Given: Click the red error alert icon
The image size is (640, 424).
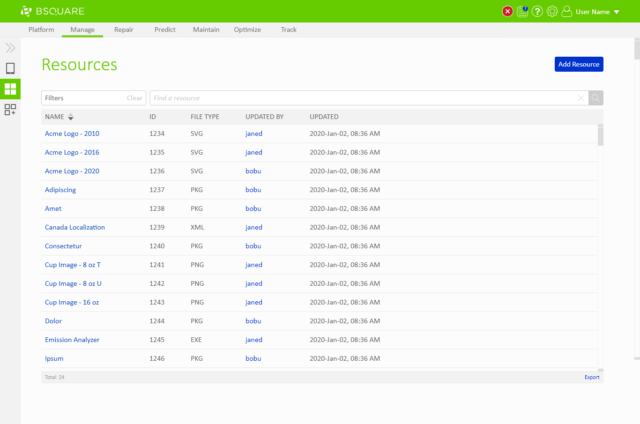Looking at the screenshot, I should [508, 11].
